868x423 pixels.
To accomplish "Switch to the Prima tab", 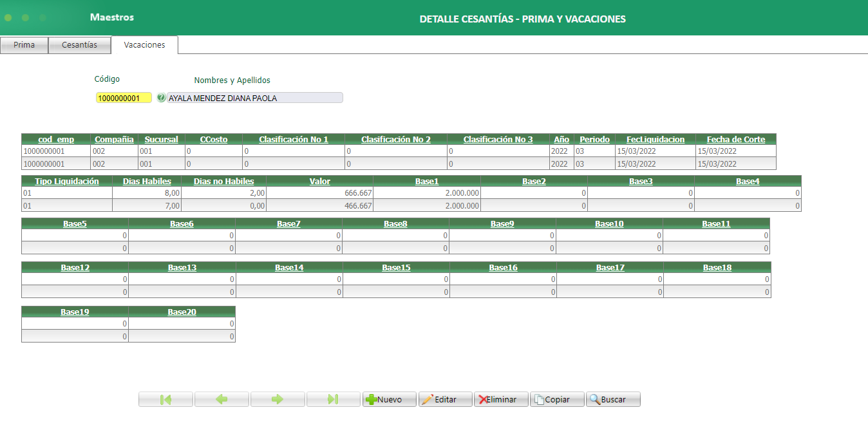I will tap(24, 45).
